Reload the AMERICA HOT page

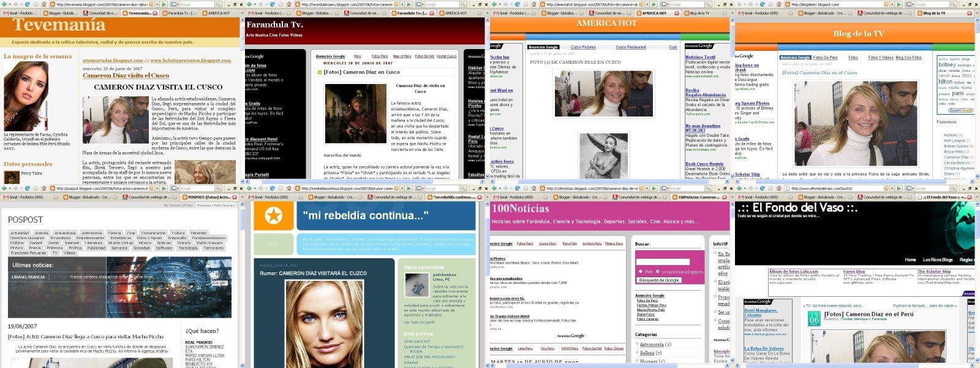(518, 4)
